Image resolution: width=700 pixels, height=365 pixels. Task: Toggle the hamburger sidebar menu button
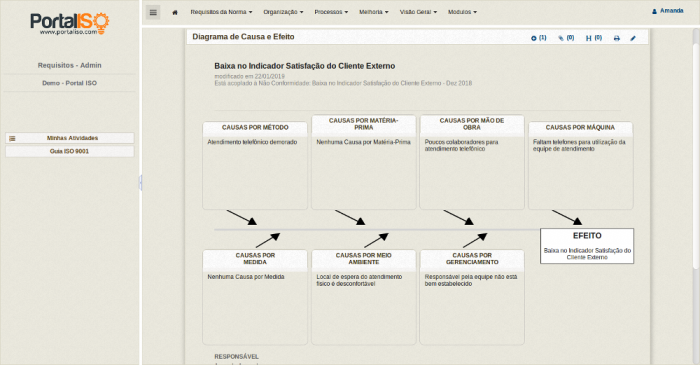click(153, 12)
